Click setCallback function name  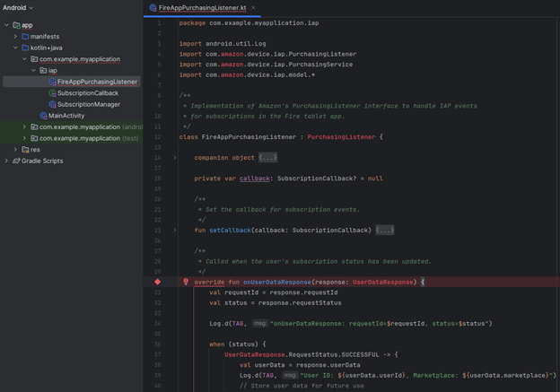230,231
